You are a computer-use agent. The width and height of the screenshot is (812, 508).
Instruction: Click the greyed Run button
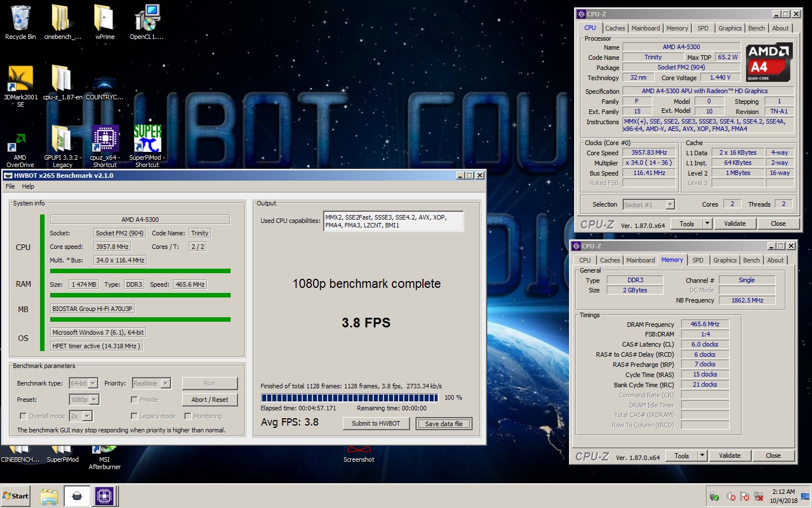tap(210, 383)
